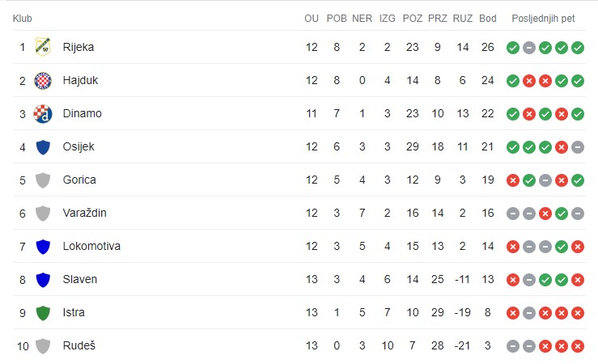
Task: Click Varaždin's single win icon in last five
Action: (562, 214)
